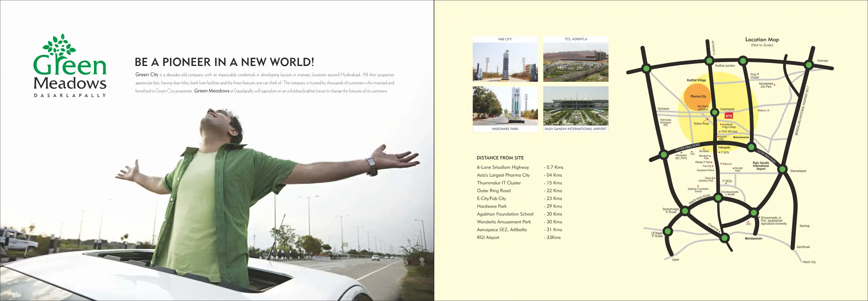Click the Location Map title
The height and width of the screenshot is (301, 868).
click(762, 39)
